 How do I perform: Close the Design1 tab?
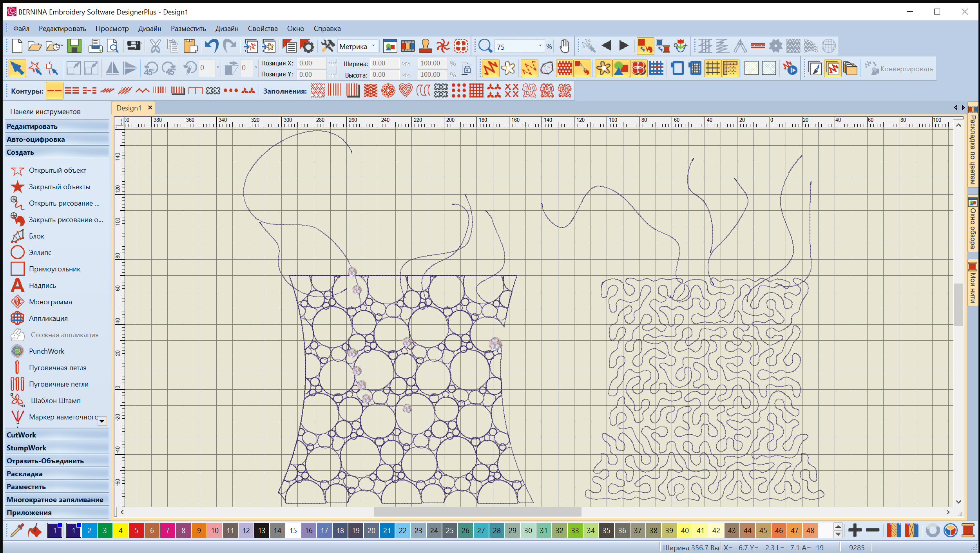(150, 108)
